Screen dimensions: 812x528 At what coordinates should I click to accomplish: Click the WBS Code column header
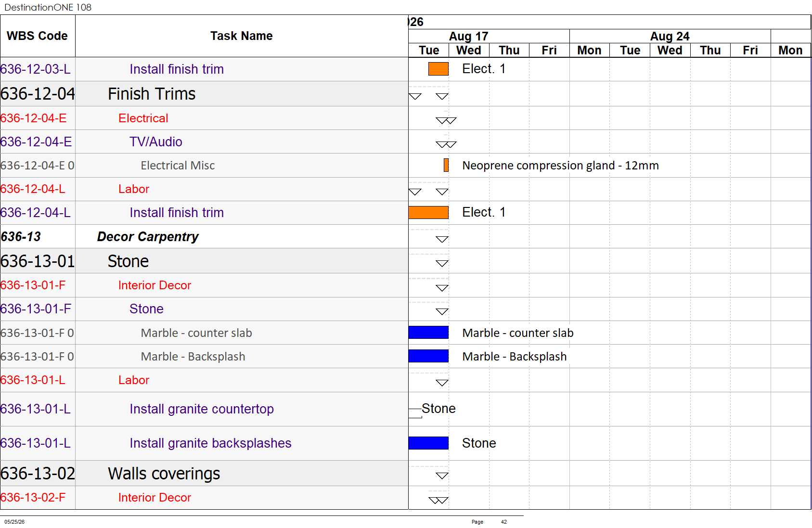click(37, 36)
